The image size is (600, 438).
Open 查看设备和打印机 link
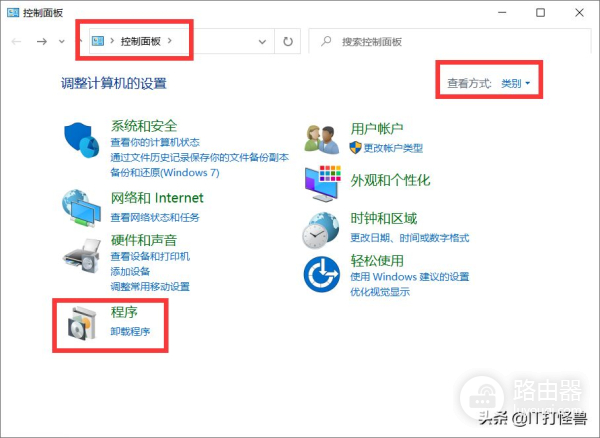[150, 256]
